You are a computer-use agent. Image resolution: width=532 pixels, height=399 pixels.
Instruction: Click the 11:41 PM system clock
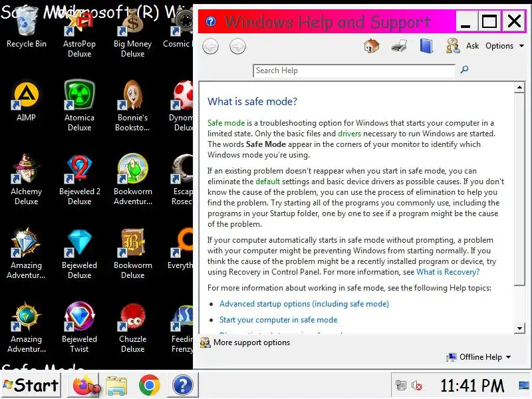(472, 386)
